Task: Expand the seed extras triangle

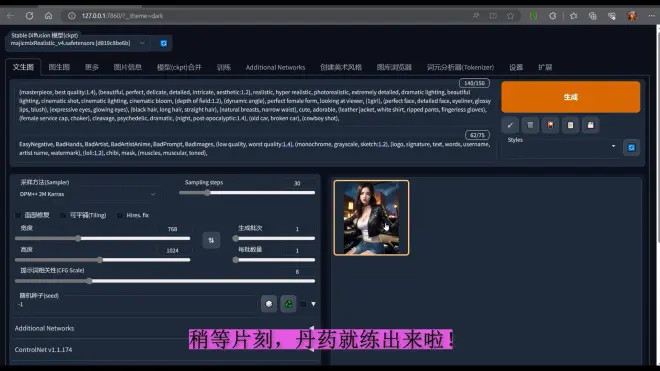Action: pos(313,304)
